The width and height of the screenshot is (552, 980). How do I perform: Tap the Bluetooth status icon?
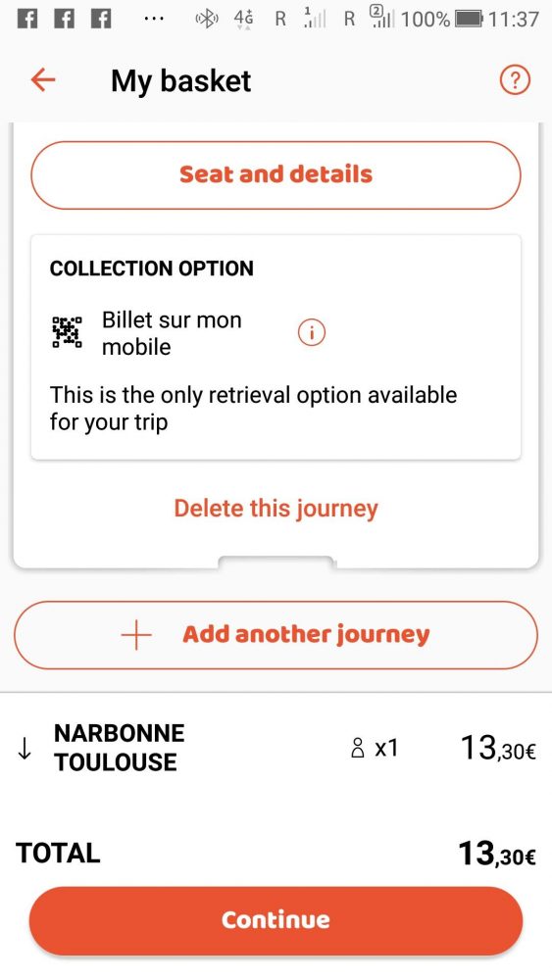pyautogui.click(x=207, y=20)
